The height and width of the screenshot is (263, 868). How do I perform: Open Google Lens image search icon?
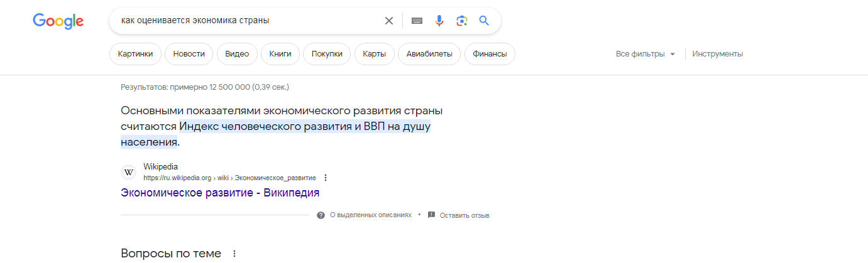(x=462, y=21)
